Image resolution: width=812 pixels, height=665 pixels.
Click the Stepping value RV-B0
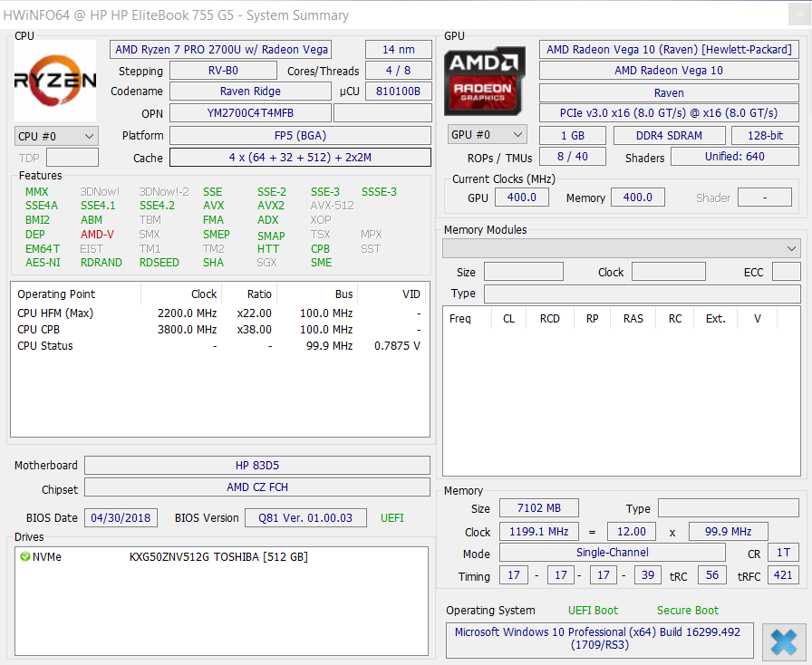223,71
